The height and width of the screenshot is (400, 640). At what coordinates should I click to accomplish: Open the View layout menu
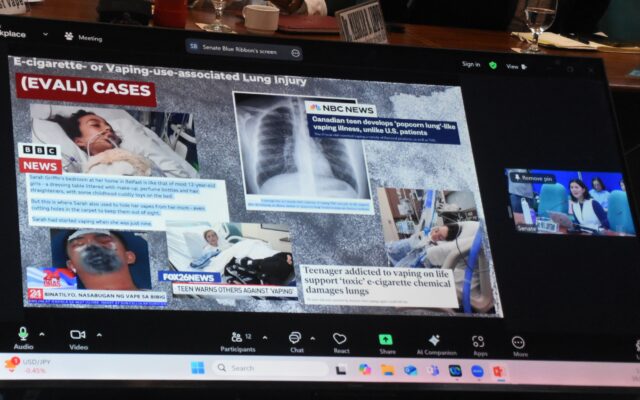(516, 66)
